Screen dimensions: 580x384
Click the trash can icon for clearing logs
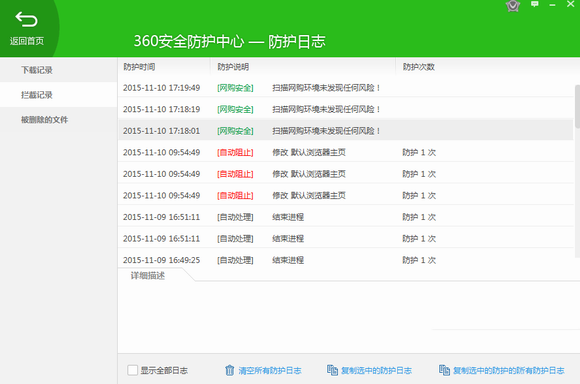click(x=229, y=370)
